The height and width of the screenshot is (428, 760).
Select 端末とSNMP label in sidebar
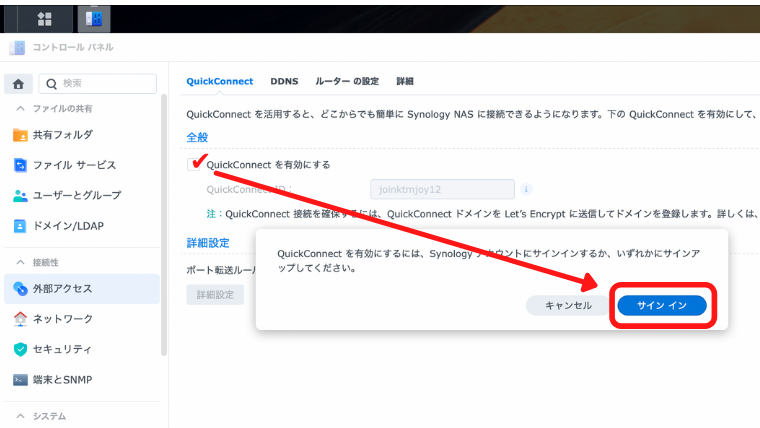[63, 380]
